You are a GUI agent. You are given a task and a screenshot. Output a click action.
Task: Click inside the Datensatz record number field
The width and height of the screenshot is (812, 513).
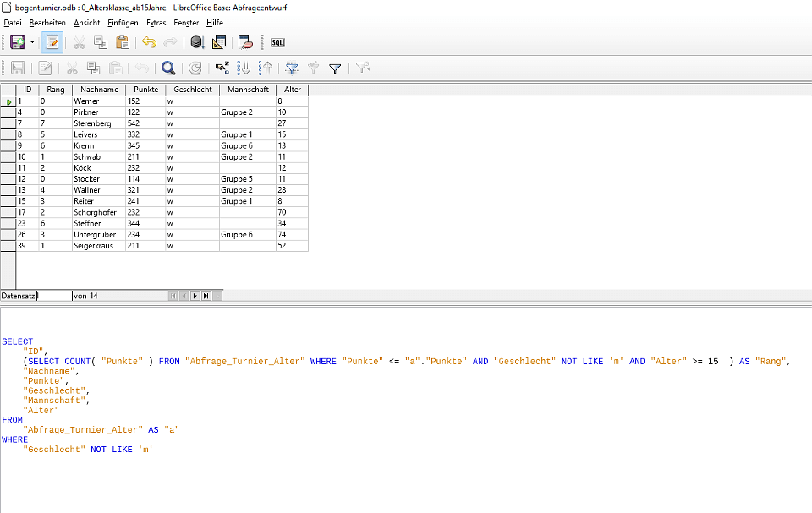[x=51, y=296]
